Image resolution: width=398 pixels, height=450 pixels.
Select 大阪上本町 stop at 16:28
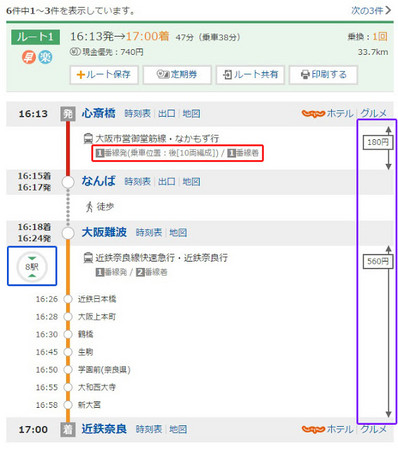click(97, 317)
